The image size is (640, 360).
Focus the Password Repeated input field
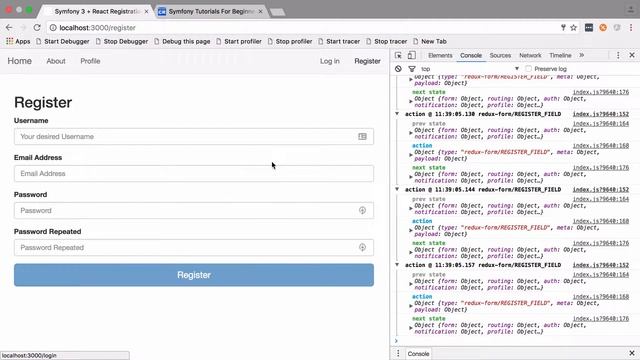(194, 247)
